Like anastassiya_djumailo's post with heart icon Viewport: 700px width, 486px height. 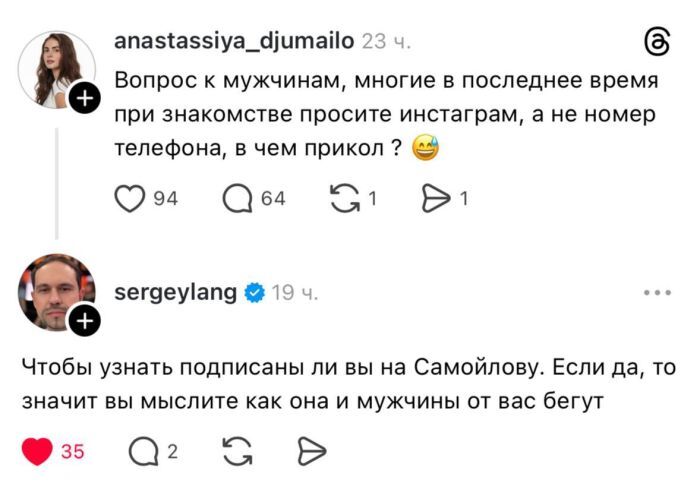pos(130,199)
